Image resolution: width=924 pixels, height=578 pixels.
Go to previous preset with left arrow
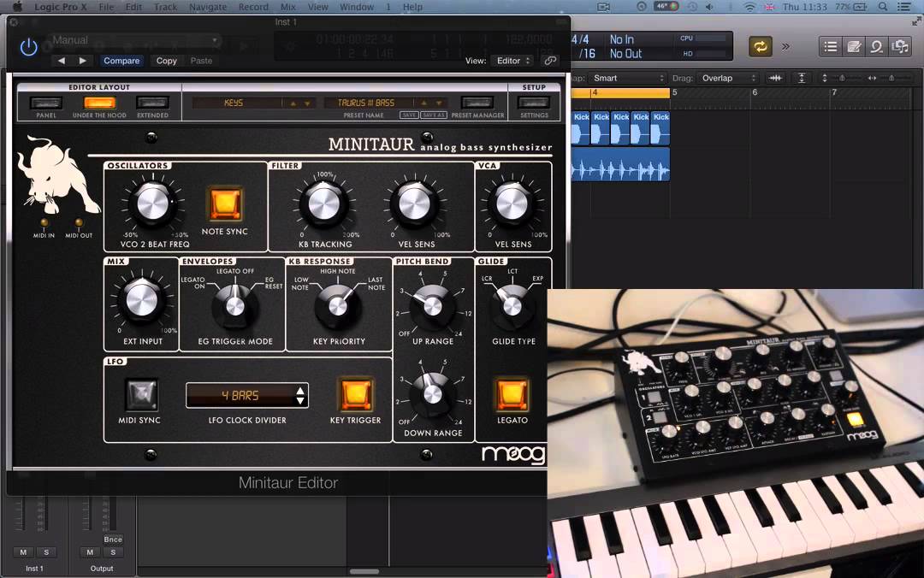(62, 60)
